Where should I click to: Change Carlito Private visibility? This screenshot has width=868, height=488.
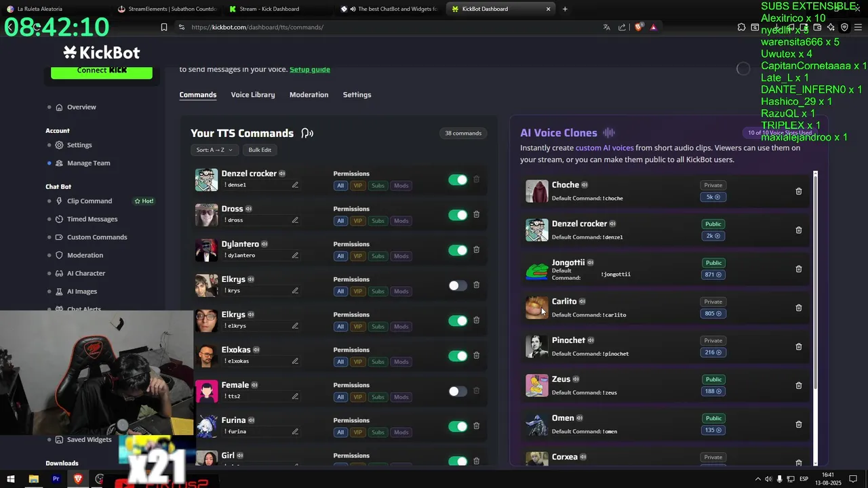click(713, 302)
